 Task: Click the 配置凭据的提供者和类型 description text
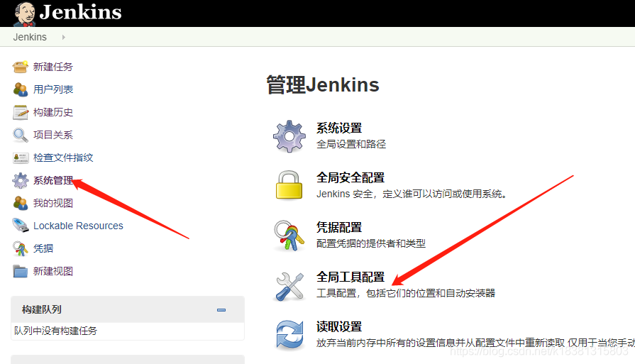[371, 243]
